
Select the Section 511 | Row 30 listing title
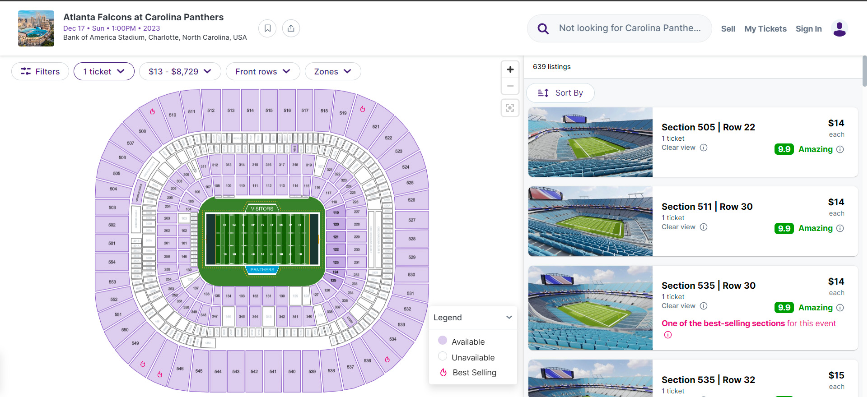click(x=707, y=207)
